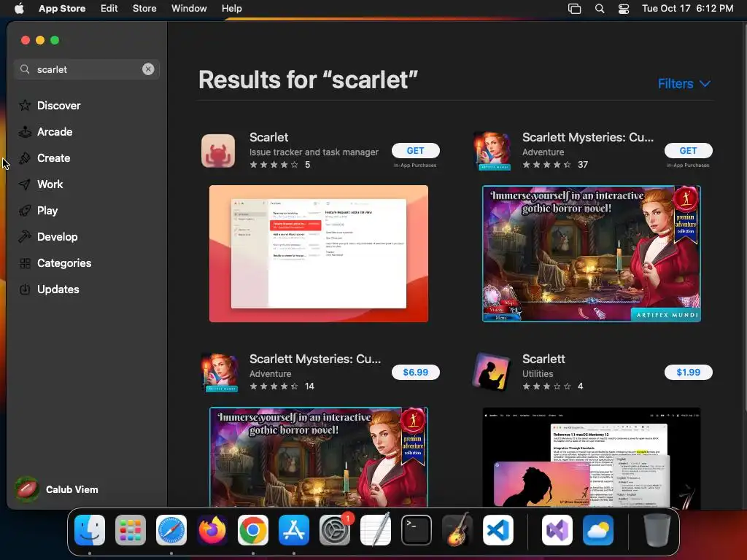Open Terminal from the Dock

pos(417,530)
